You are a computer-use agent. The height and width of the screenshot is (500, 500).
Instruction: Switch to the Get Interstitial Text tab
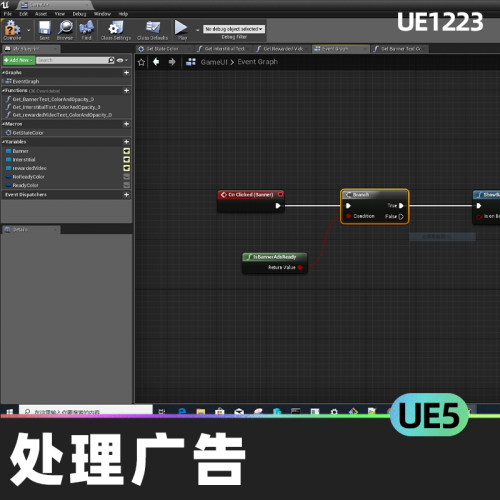point(224,49)
